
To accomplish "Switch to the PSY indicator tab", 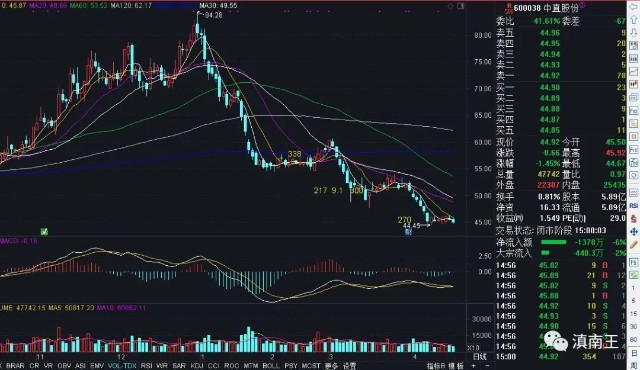I will [x=291, y=366].
